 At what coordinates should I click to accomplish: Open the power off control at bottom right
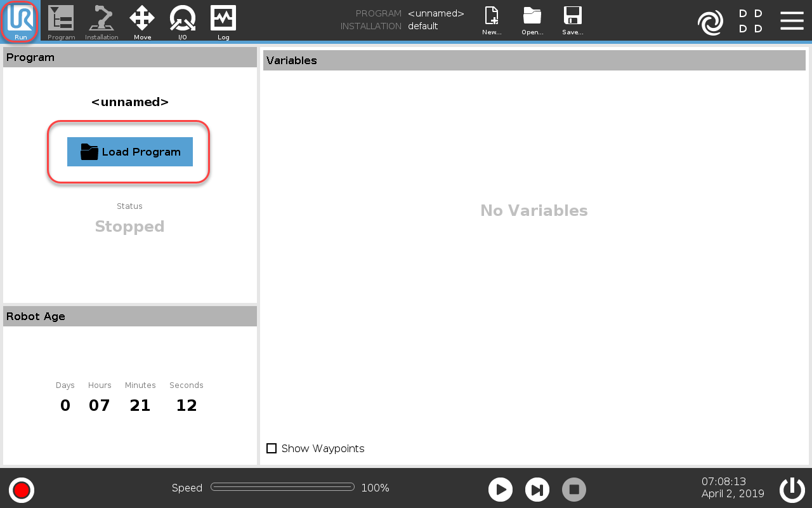pos(792,489)
